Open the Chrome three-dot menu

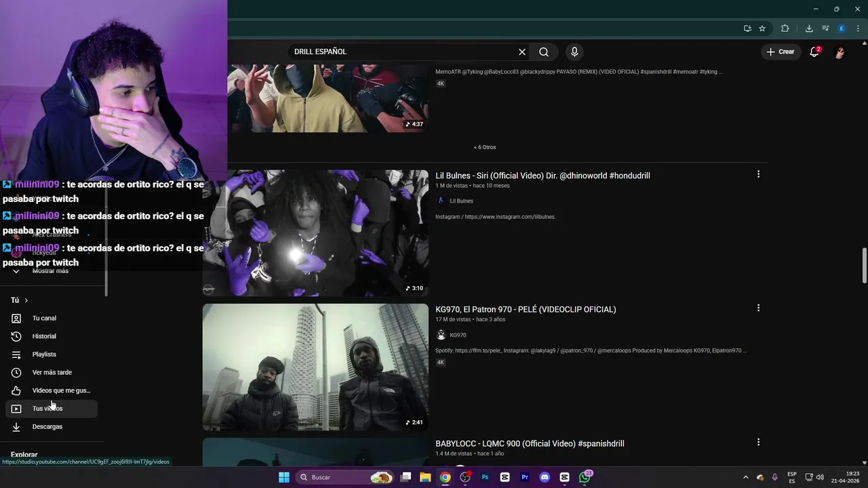pos(858,28)
